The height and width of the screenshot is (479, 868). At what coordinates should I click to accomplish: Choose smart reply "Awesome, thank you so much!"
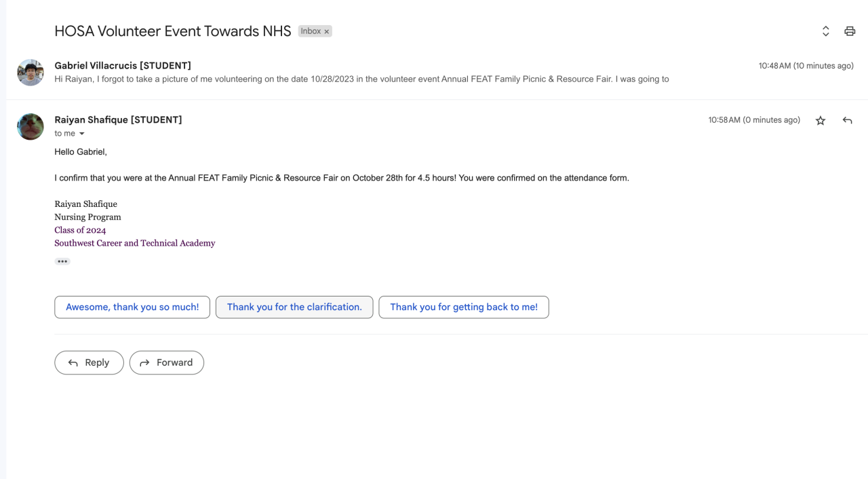pyautogui.click(x=132, y=307)
